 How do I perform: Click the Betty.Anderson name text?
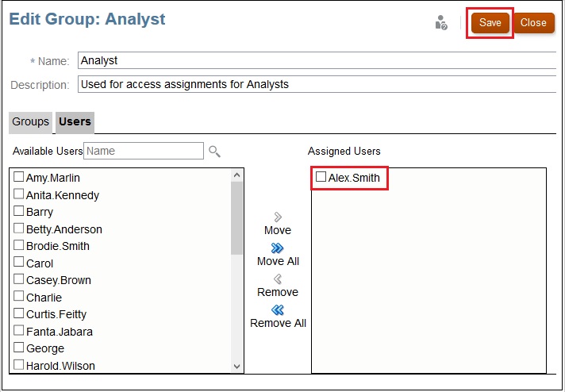pyautogui.click(x=64, y=229)
